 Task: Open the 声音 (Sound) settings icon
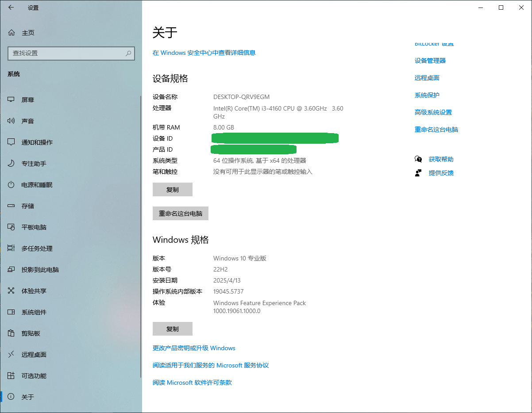click(27, 121)
